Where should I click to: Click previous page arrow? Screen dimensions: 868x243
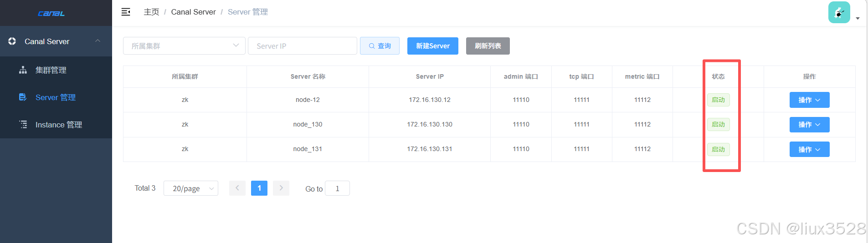[237, 188]
